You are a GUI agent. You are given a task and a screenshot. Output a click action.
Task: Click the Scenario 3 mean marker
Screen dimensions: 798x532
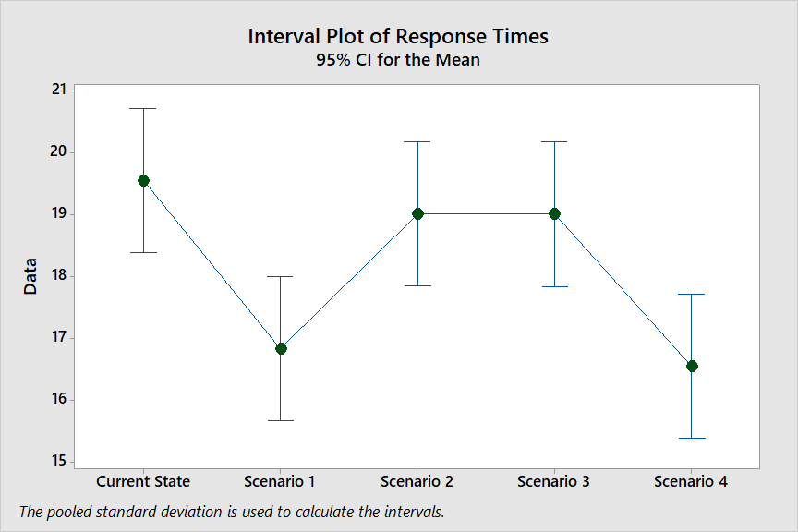[x=554, y=213]
